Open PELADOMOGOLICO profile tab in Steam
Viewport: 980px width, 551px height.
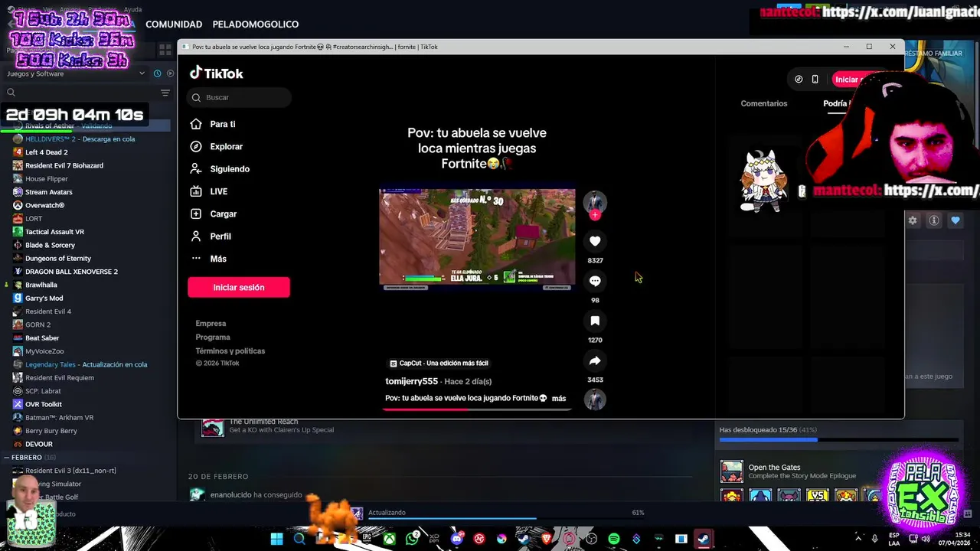coord(255,24)
